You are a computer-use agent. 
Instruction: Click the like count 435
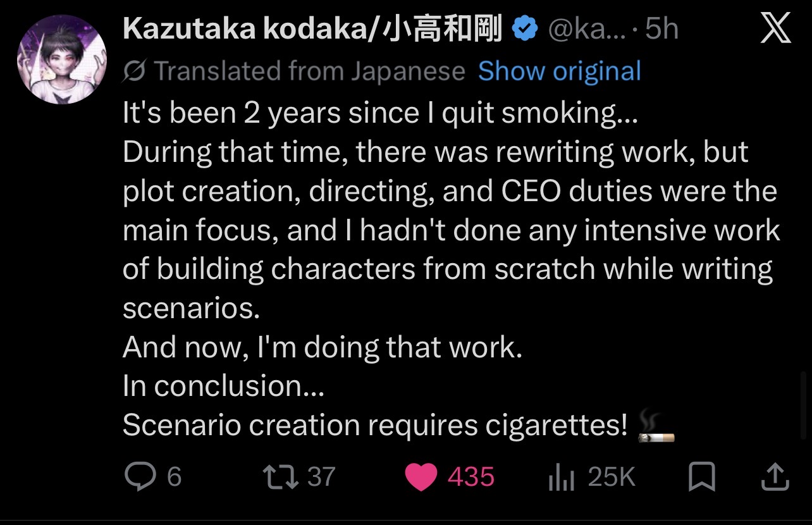pos(471,477)
